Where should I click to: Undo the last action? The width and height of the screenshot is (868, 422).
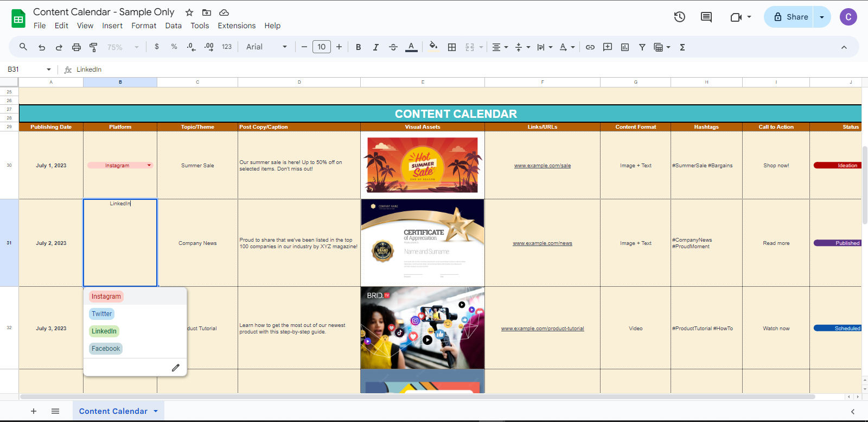pos(42,47)
